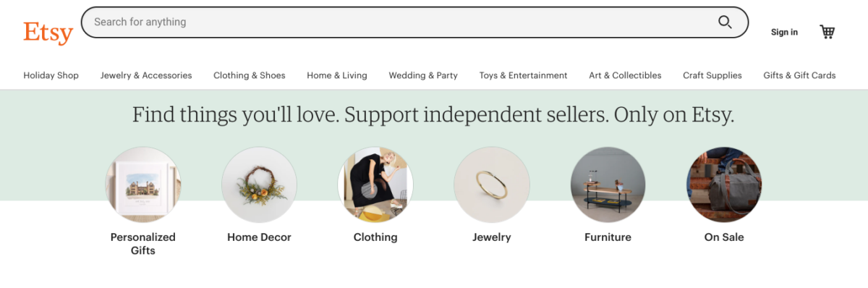The width and height of the screenshot is (868, 288).
Task: Select the Home Decor wreath image
Action: 259,185
